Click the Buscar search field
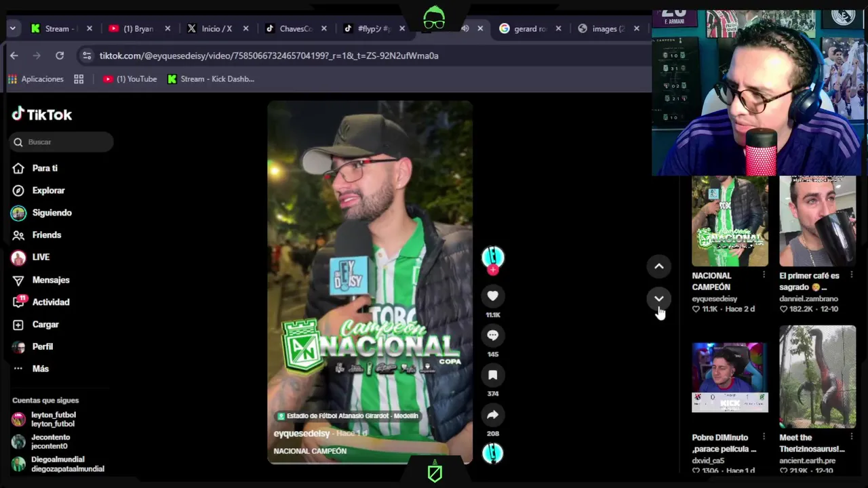 (x=62, y=142)
